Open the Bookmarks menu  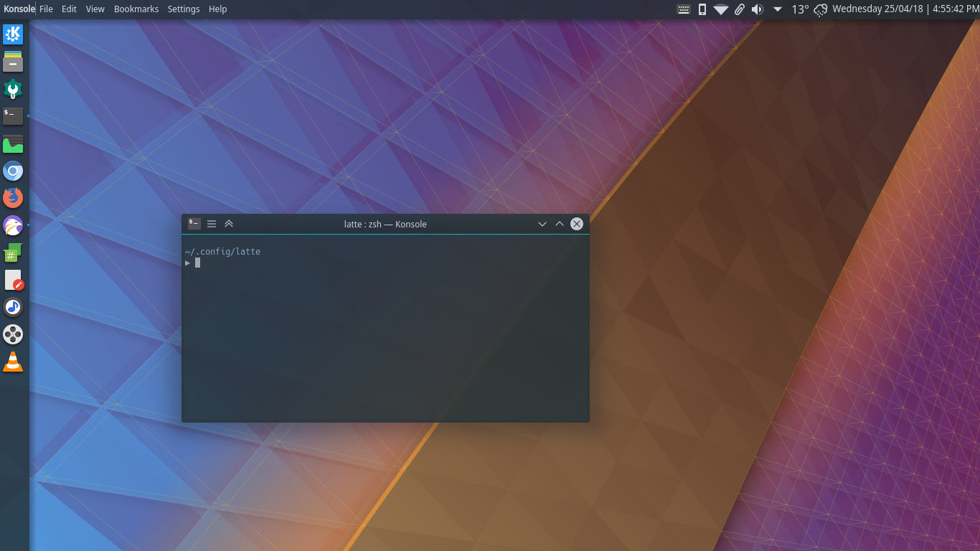pos(136,9)
